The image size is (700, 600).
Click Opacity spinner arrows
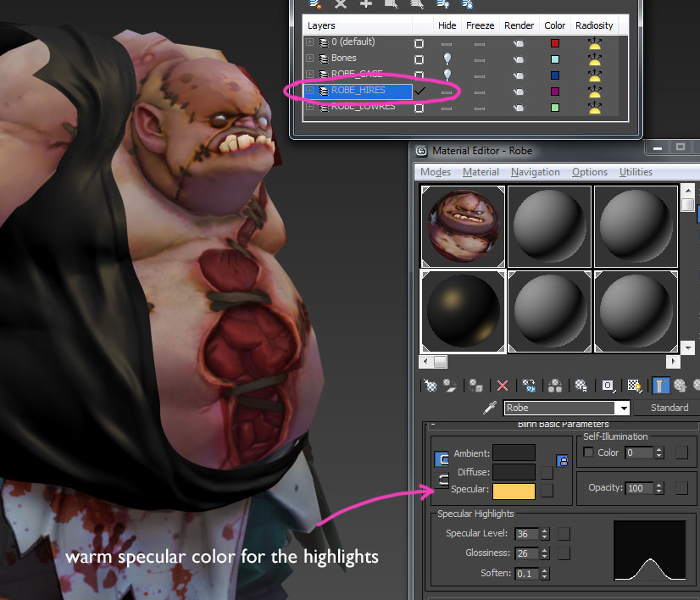click(659, 488)
